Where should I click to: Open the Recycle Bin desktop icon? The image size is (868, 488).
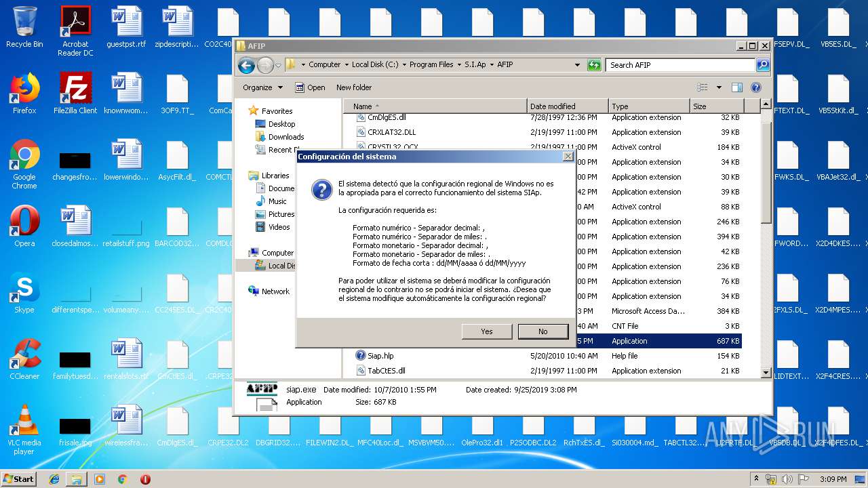pyautogui.click(x=24, y=27)
